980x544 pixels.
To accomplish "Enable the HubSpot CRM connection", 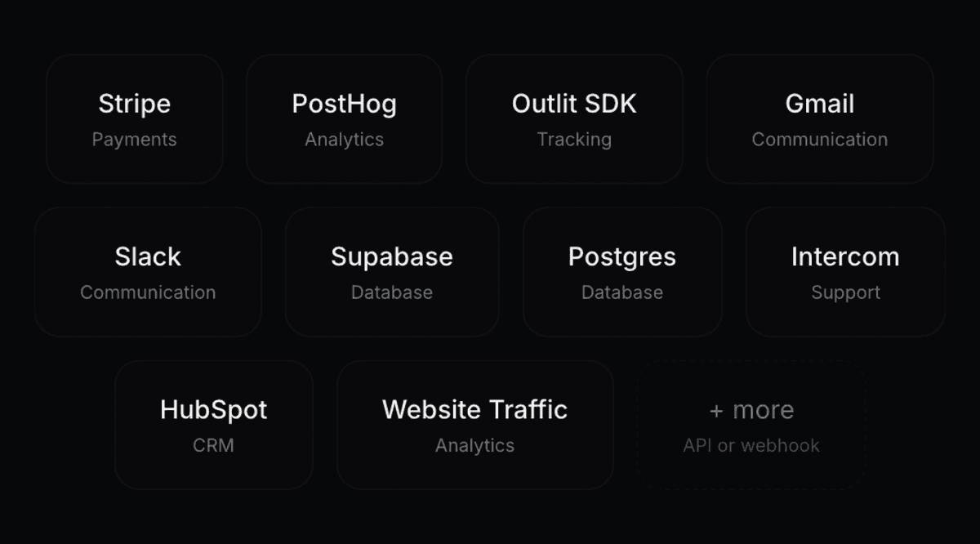I will [x=214, y=424].
